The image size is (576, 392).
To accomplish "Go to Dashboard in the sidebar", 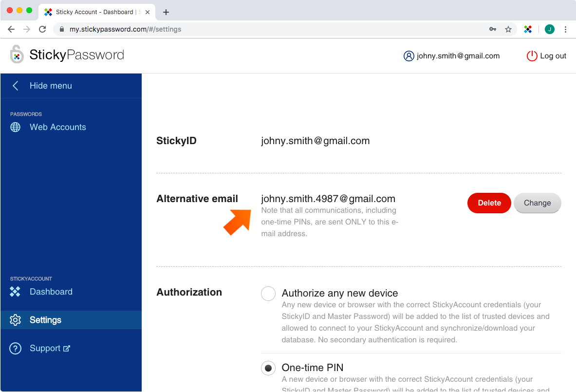I will point(51,292).
